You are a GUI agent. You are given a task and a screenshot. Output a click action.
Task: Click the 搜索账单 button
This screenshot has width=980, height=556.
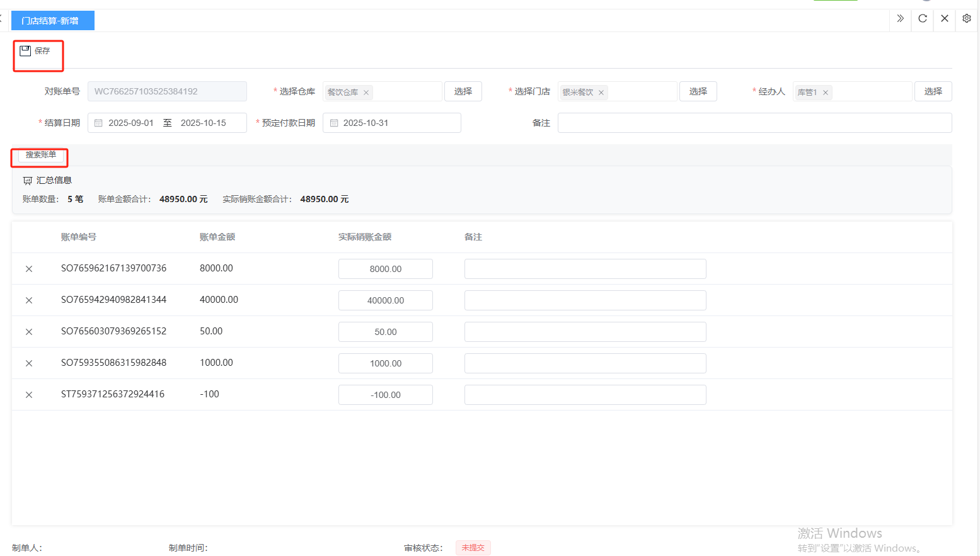point(40,155)
